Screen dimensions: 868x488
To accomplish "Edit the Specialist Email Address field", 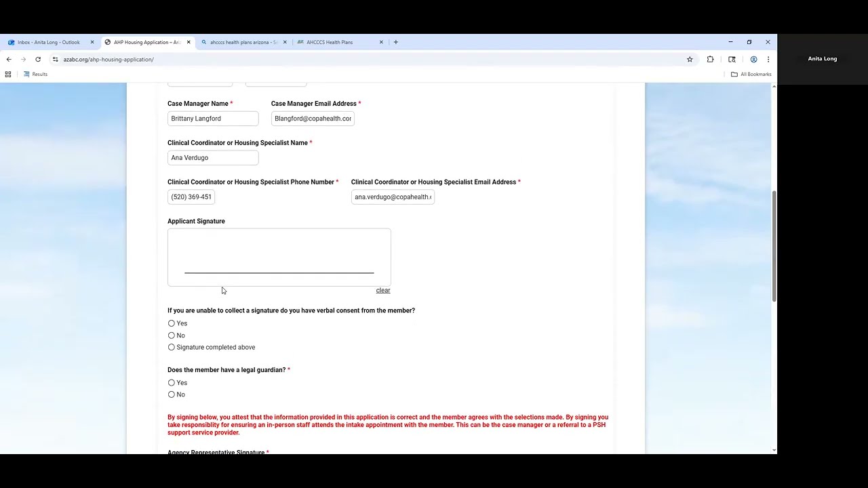I will click(x=393, y=197).
